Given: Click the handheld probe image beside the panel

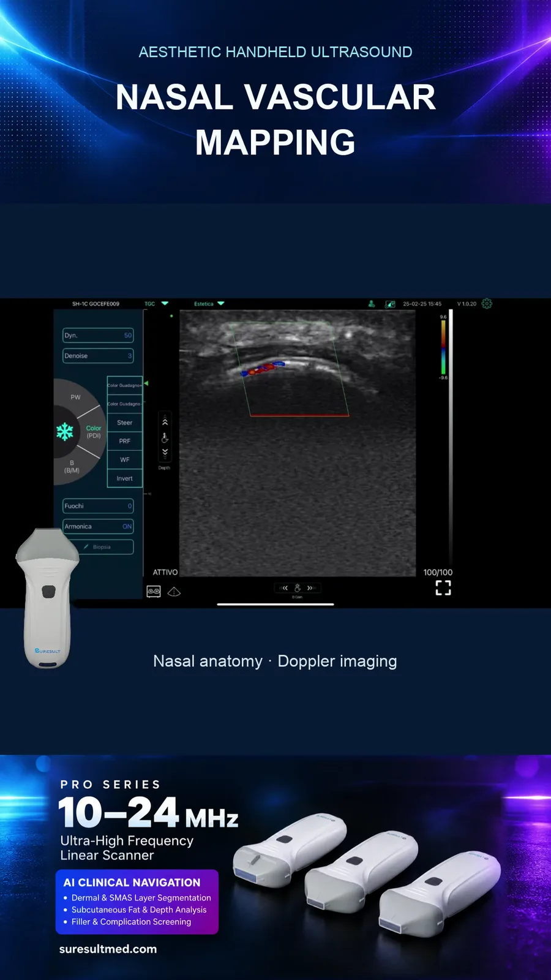Looking at the screenshot, I should 48,598.
